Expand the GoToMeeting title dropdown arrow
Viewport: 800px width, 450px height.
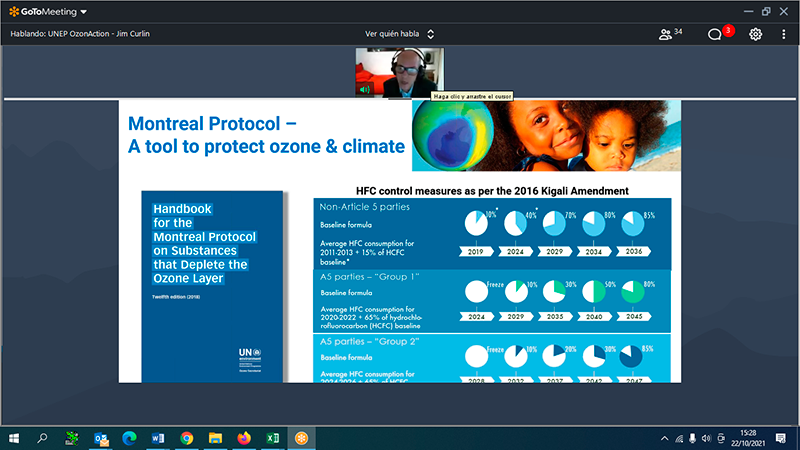(x=82, y=12)
